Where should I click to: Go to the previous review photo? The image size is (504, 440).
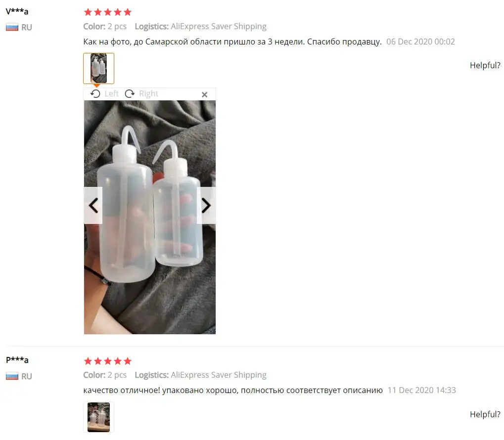tap(93, 205)
